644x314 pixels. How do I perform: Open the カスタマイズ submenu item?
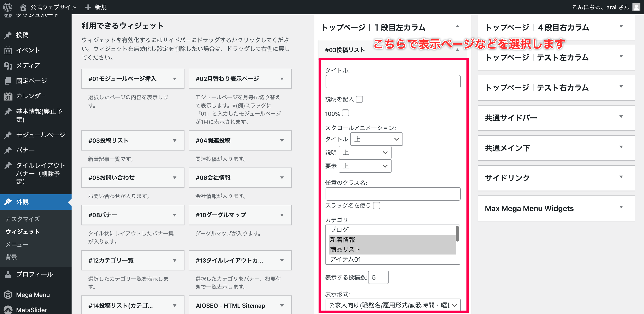(23, 219)
